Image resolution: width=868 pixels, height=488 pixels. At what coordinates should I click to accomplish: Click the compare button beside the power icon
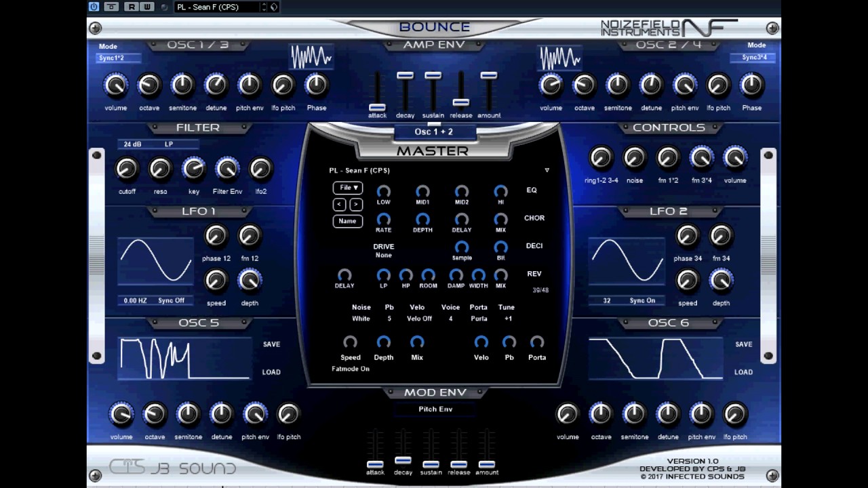tap(111, 7)
